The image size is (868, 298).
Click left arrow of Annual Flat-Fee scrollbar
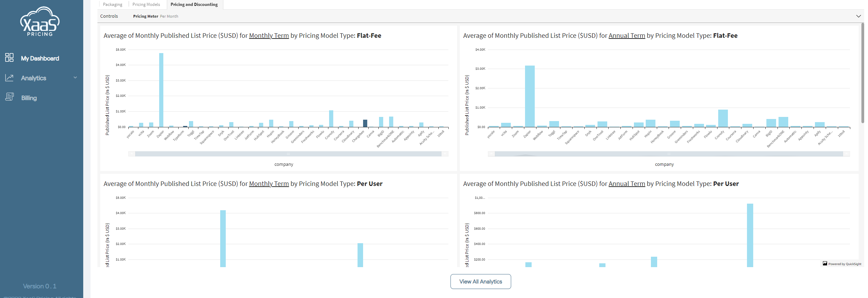pos(491,154)
